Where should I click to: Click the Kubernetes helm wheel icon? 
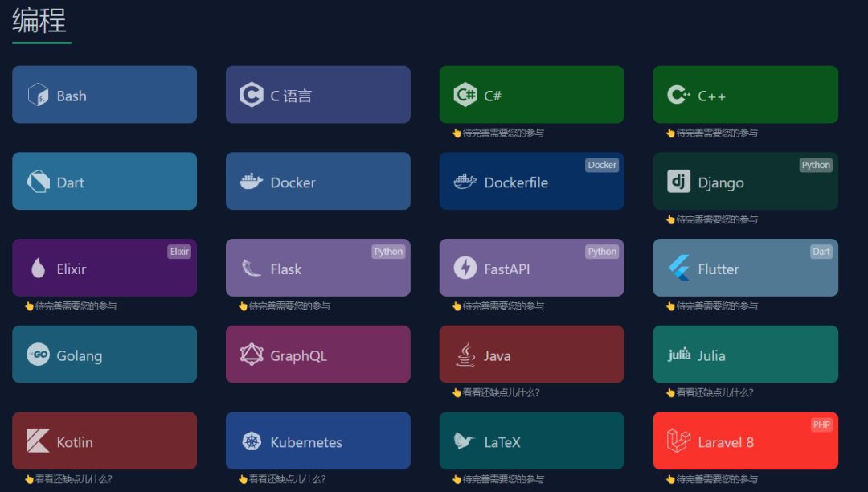(252, 441)
